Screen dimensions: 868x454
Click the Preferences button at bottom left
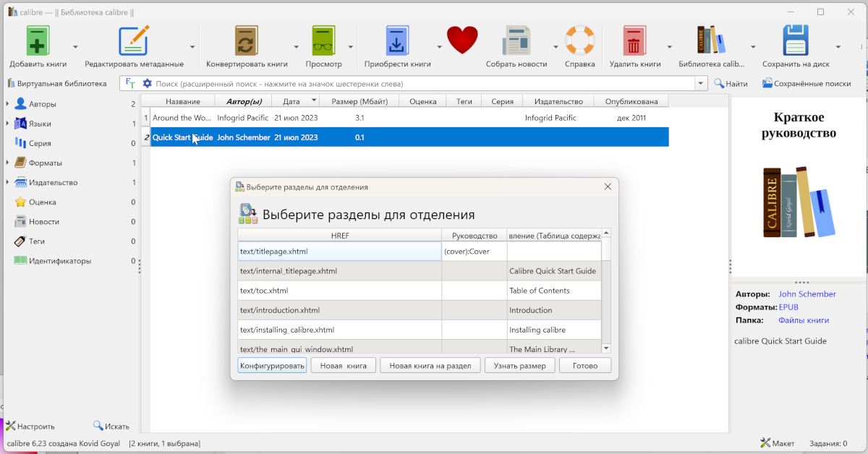(30, 427)
